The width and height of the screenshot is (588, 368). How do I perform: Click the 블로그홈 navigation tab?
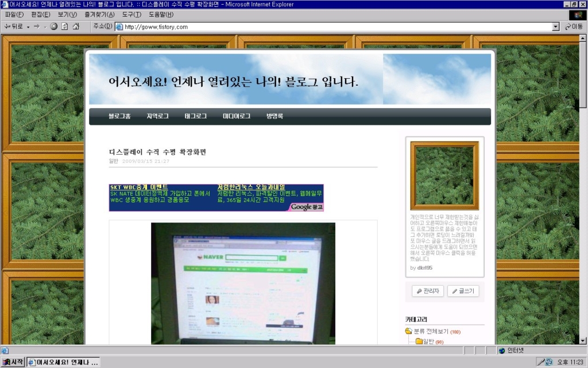(x=119, y=116)
